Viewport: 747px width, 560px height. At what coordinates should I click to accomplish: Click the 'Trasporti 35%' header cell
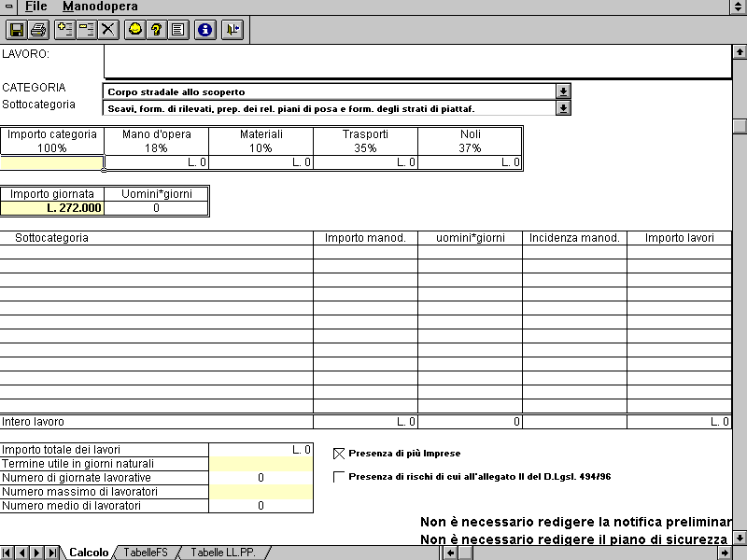coord(365,141)
